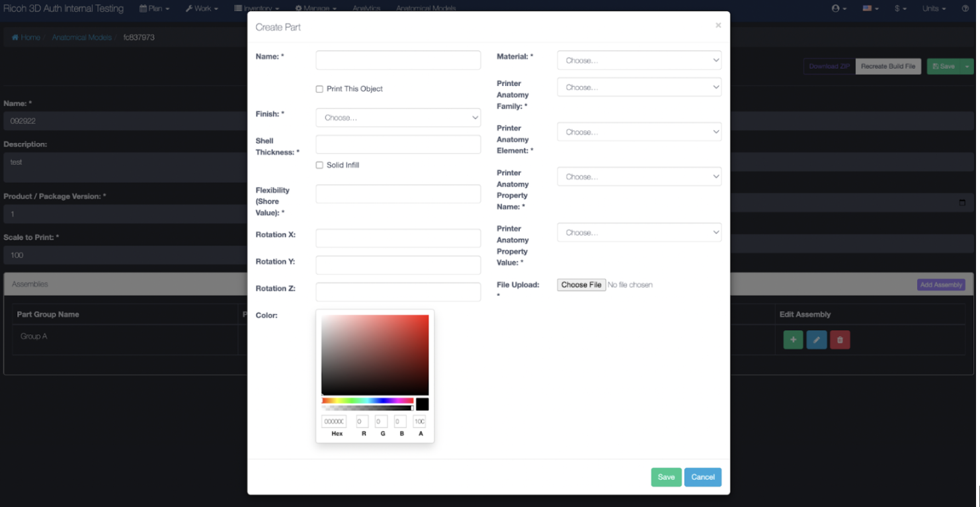980x507 pixels.
Task: Open the flag language selector
Action: [x=870, y=9]
